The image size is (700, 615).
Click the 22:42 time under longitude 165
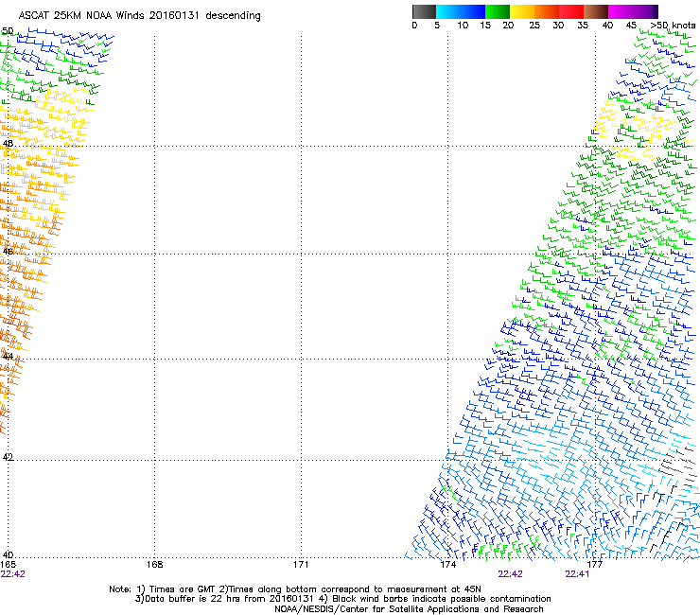(x=13, y=574)
